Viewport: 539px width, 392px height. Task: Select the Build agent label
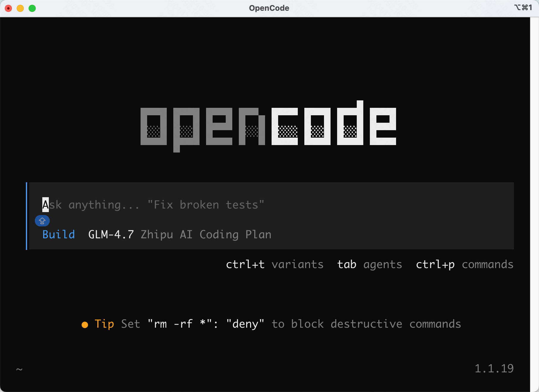tap(59, 234)
